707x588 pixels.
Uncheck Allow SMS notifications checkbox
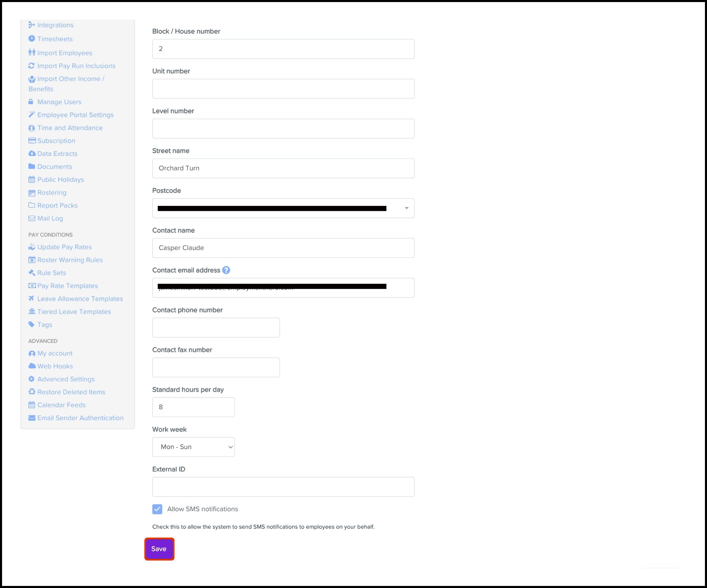(x=157, y=509)
